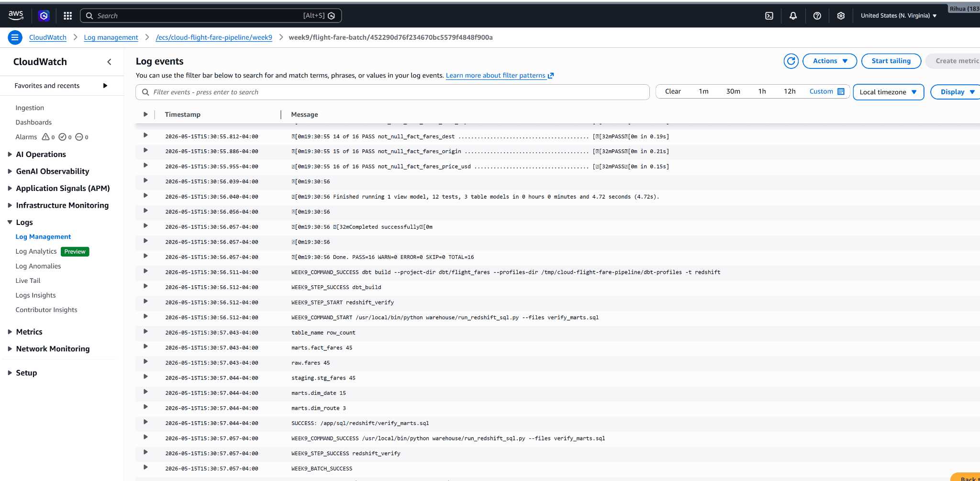Select the United States (N. Virginia) region
The image size is (980, 481).
click(x=898, y=16)
